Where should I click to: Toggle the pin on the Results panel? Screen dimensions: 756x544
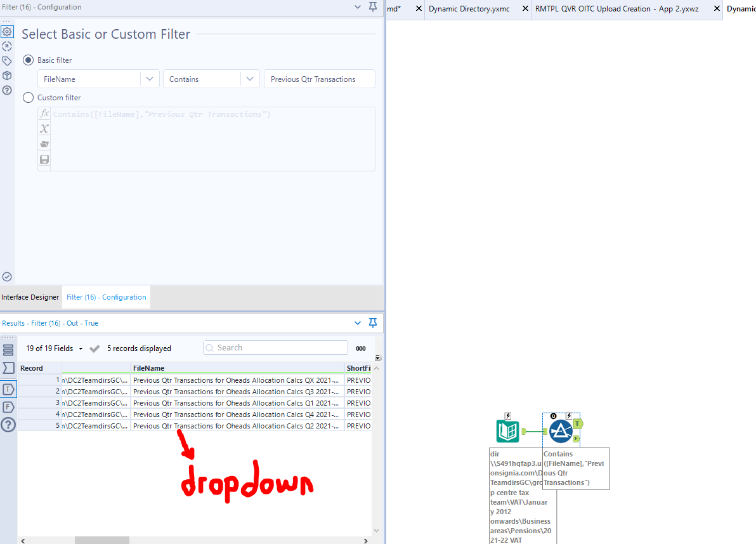(x=373, y=322)
